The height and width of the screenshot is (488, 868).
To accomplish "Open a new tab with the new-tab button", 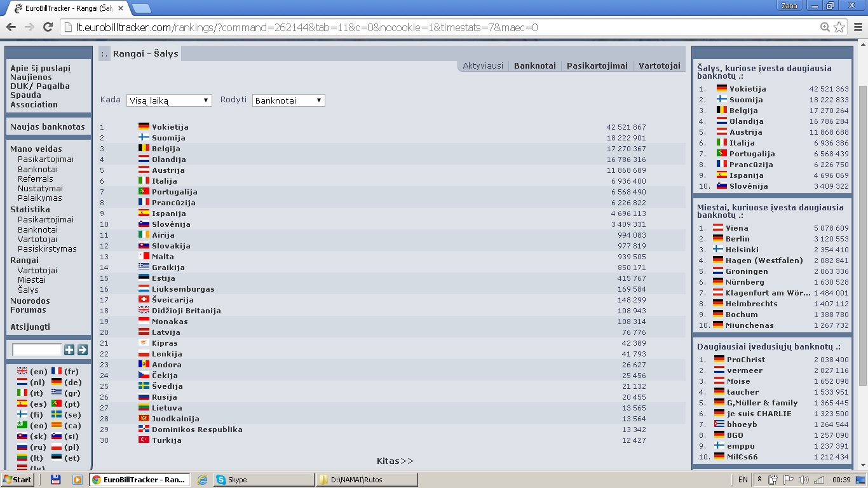I will (x=141, y=8).
